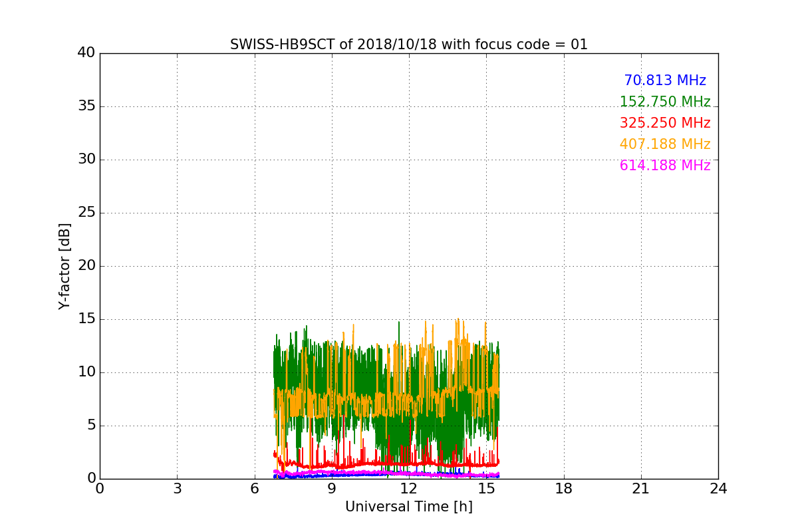Click the y-axis tick label '30'
Image resolution: width=798 pixels, height=532 pixels.
click(x=86, y=159)
